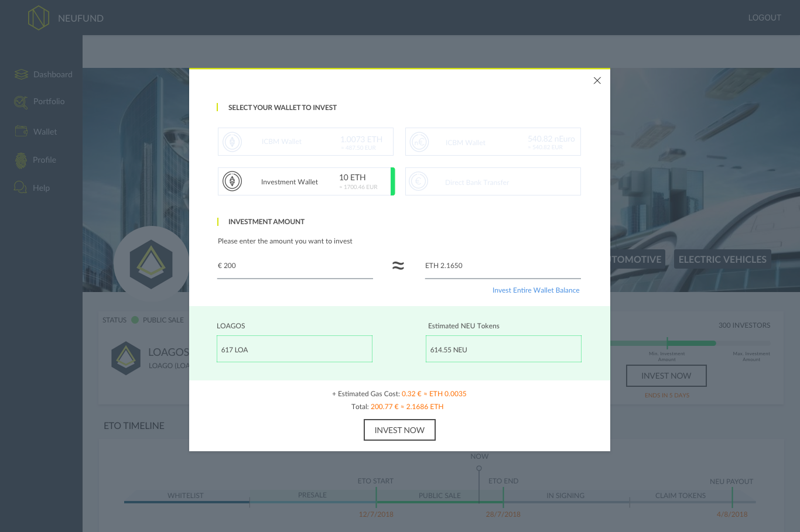Click the ETO Timeline heading
Screen dimensions: 800x532
pos(134,426)
